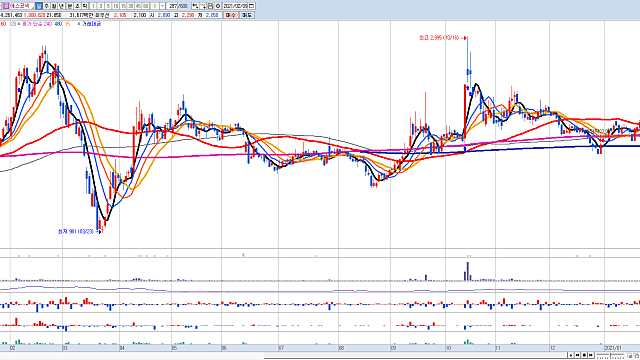Select the daily (일) chart period

[x=39, y=6]
